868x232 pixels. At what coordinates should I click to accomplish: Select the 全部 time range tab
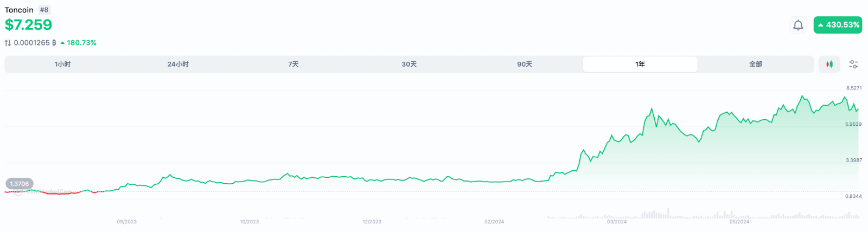point(756,65)
